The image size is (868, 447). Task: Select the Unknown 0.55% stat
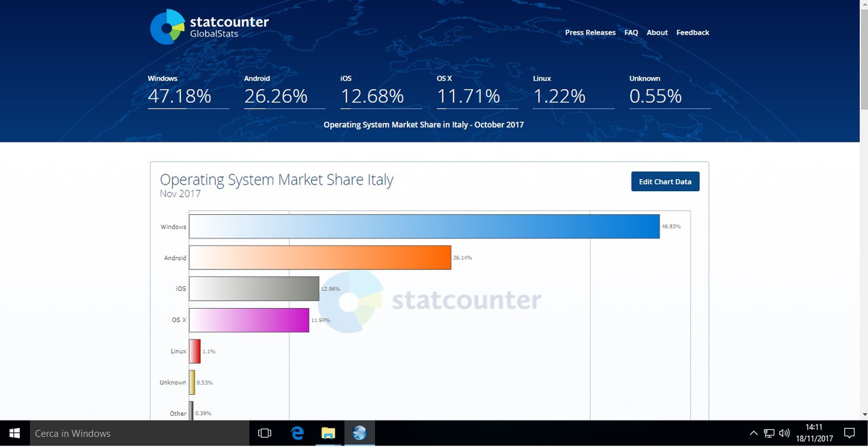click(x=669, y=91)
